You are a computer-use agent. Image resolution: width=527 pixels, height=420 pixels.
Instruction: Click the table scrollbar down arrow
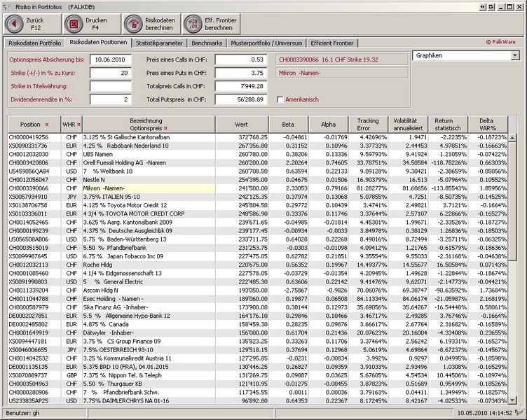tap(512, 400)
